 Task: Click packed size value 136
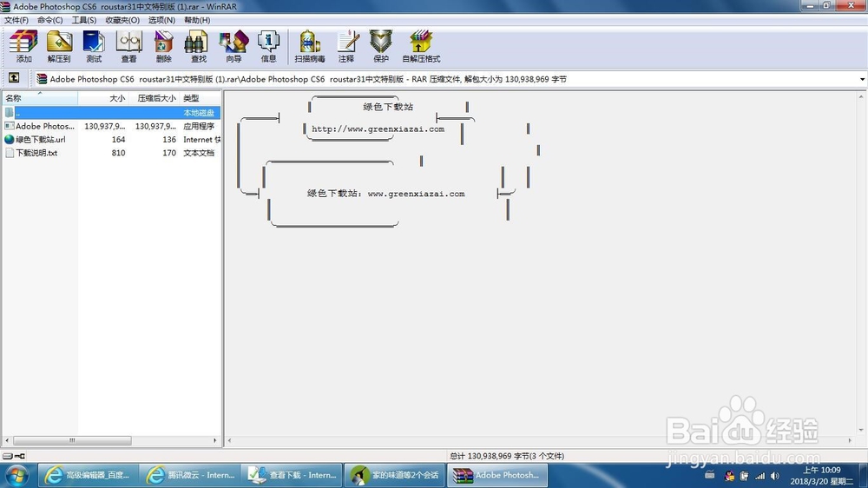[x=169, y=140]
